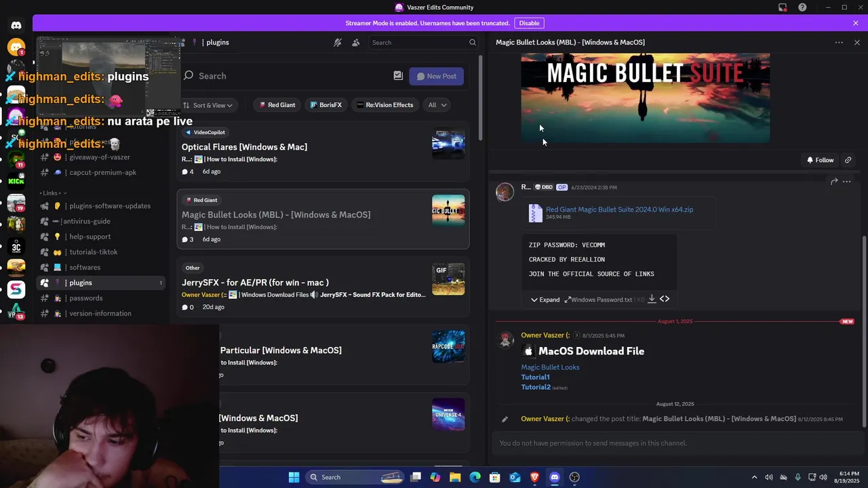This screenshot has height=488, width=868.
Task: Open OBS Studio from taskbar
Action: pos(574,477)
